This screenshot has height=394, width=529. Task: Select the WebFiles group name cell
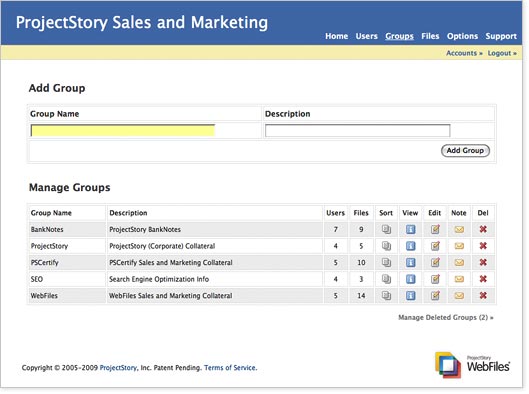coord(67,296)
